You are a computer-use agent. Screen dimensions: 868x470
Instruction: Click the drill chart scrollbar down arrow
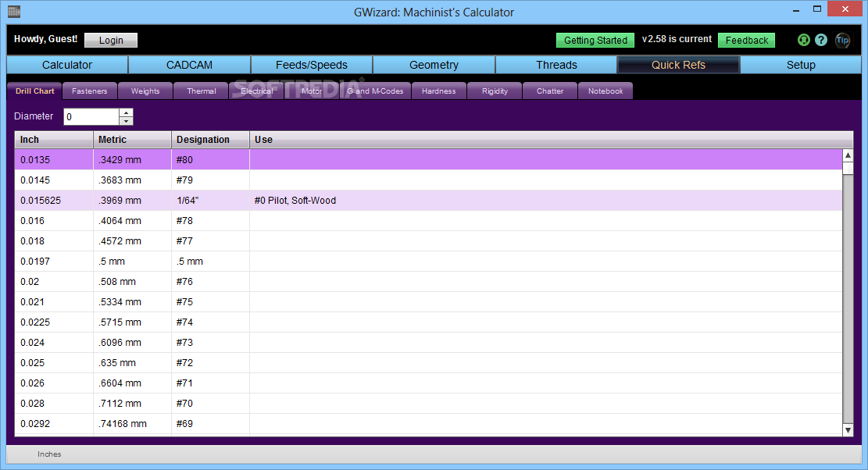848,430
